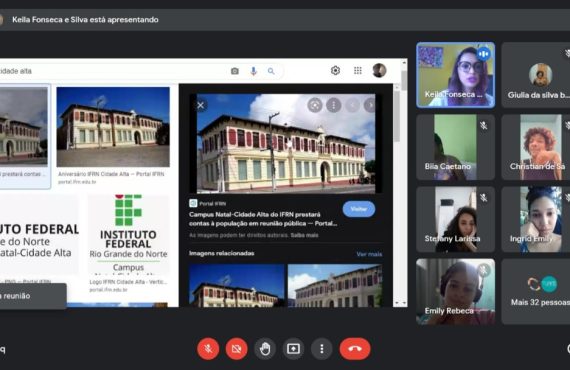This screenshot has width=570, height=370.
Task: Go to next image arrow
Action: tap(370, 105)
